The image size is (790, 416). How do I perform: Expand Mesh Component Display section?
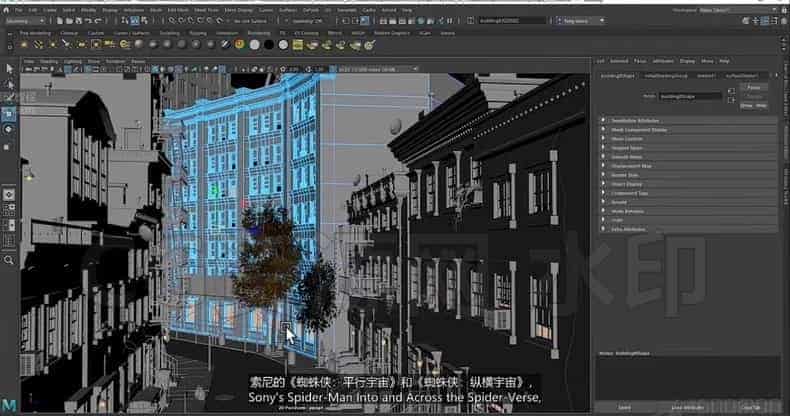[688, 130]
